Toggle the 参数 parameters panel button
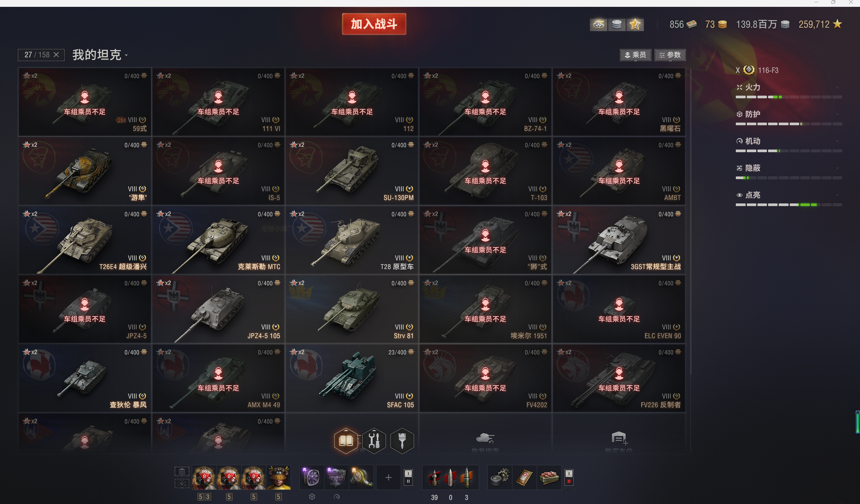The image size is (860, 504). (670, 55)
